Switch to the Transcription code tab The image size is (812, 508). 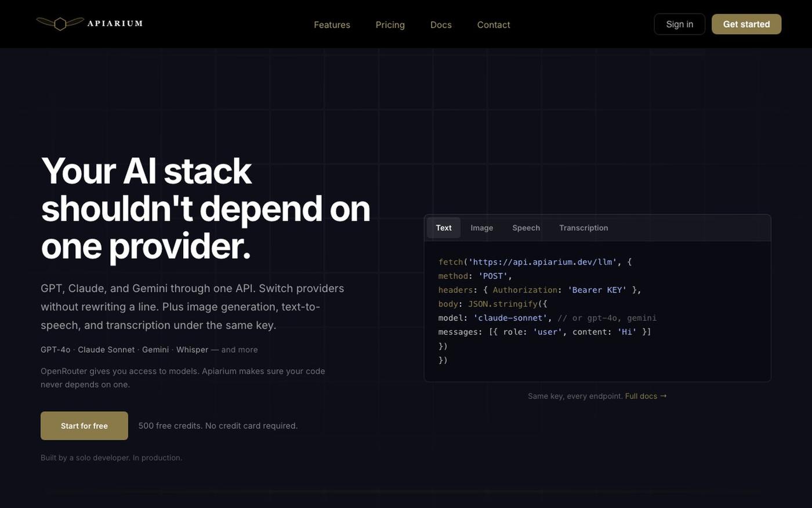click(583, 228)
